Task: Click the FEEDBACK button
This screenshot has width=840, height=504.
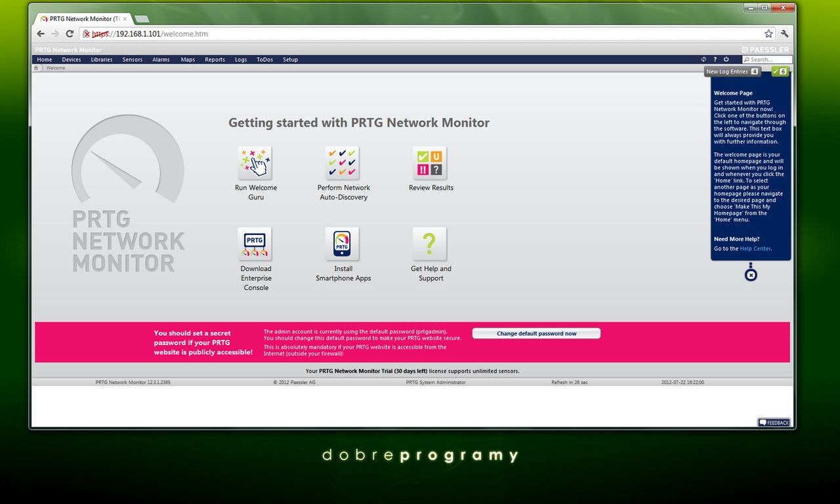Action: point(774,423)
